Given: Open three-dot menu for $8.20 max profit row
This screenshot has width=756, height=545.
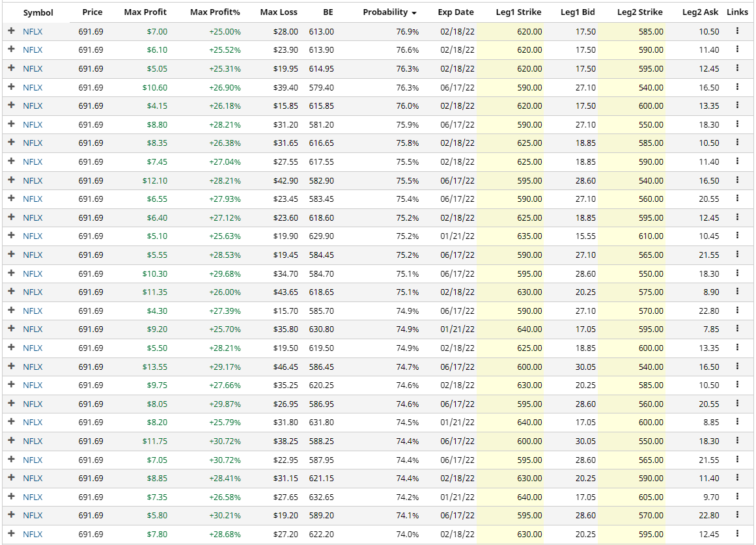Looking at the screenshot, I should (x=737, y=421).
